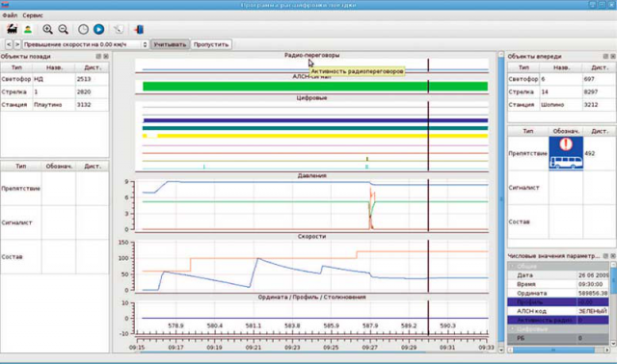
Task: Toggle the Пропустить button
Action: [x=211, y=44]
